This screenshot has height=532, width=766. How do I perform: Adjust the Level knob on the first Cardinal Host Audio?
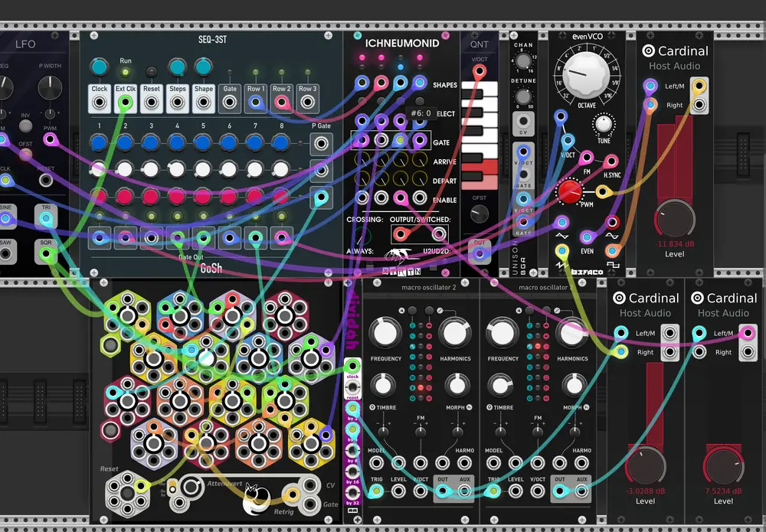point(674,218)
